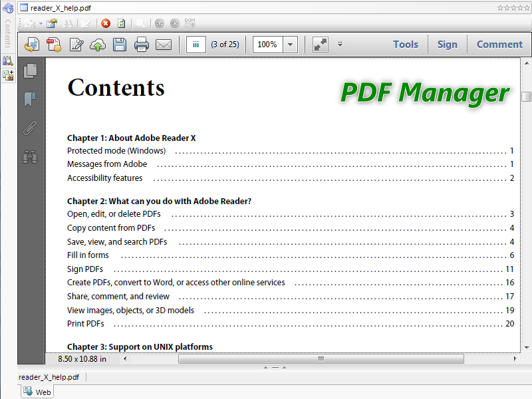The width and height of the screenshot is (532, 399).
Task: Click the greyed magnifier icon in upper toolbar
Action: click(x=140, y=23)
